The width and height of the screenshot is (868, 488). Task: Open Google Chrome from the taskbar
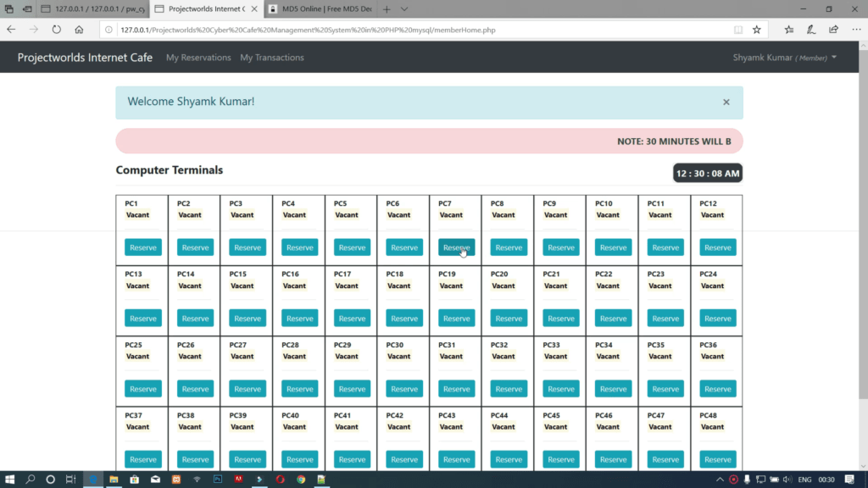[300, 480]
